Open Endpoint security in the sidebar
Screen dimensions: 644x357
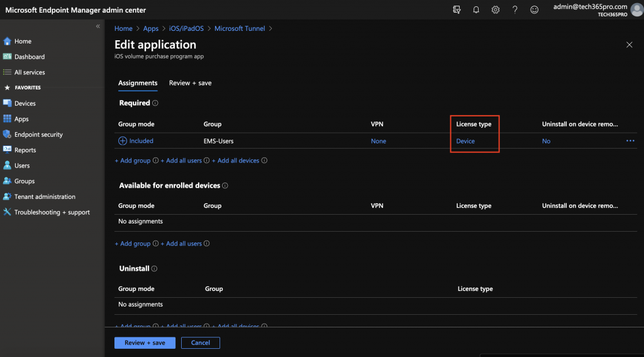tap(38, 134)
